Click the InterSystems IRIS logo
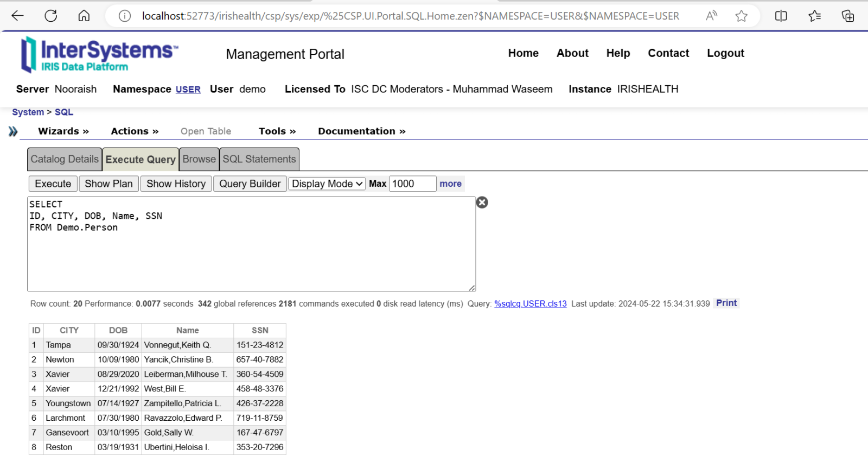Viewport: 868px width, 455px height. tap(99, 54)
